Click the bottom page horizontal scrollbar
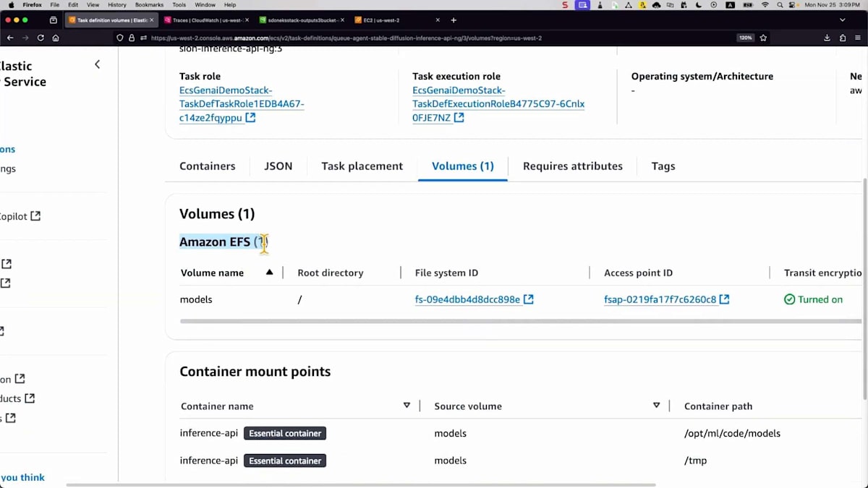 coord(360,484)
